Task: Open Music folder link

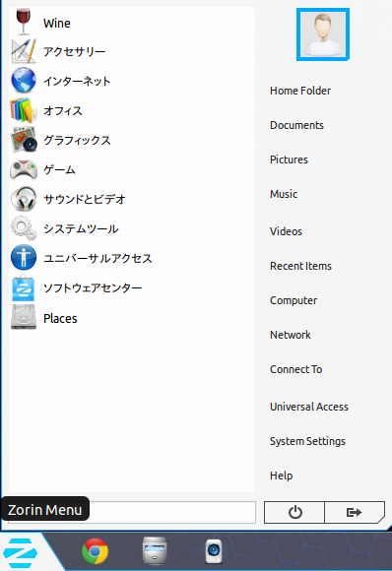Action: coord(284,194)
